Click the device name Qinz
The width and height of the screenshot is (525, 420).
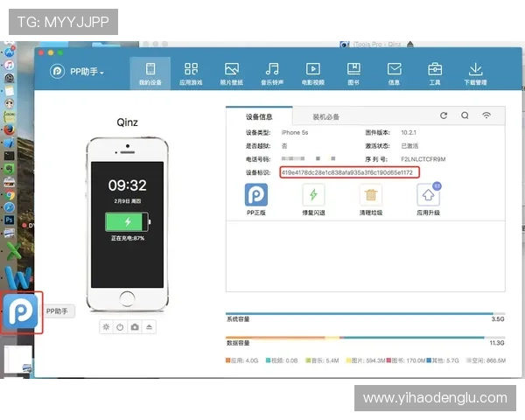click(127, 122)
